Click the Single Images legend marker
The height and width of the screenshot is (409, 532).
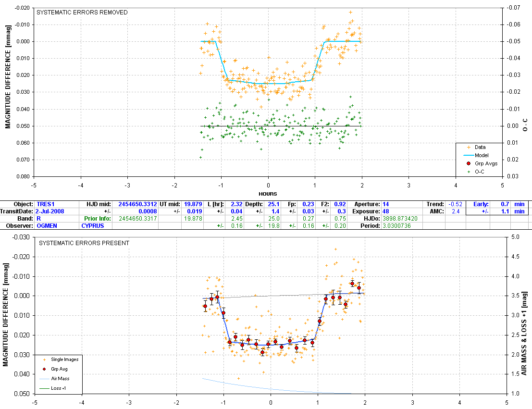[x=45, y=359]
